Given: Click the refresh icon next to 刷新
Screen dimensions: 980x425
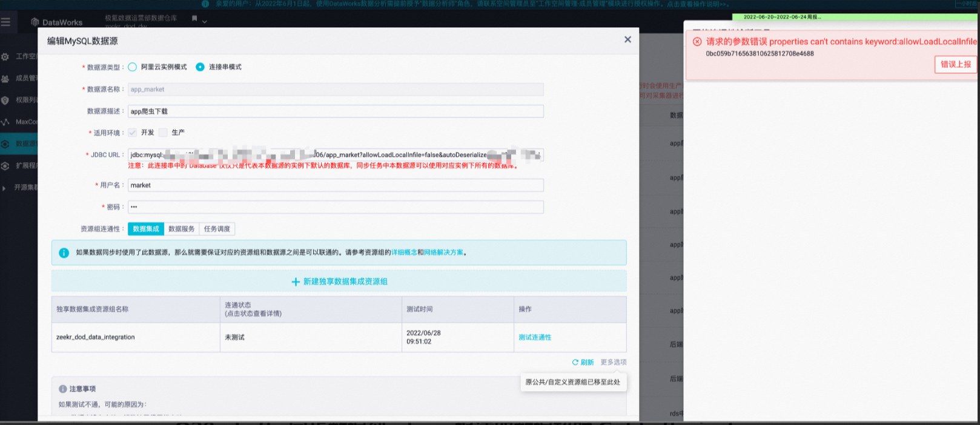Looking at the screenshot, I should (x=575, y=362).
